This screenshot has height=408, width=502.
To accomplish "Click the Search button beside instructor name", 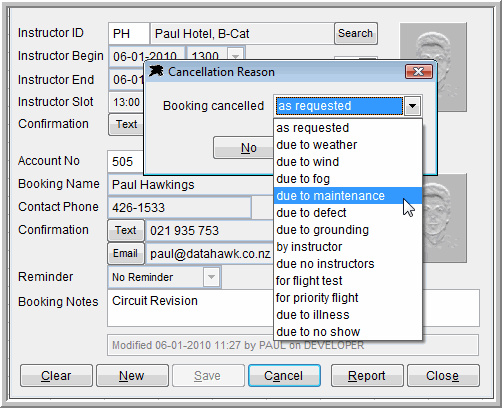I will click(356, 33).
